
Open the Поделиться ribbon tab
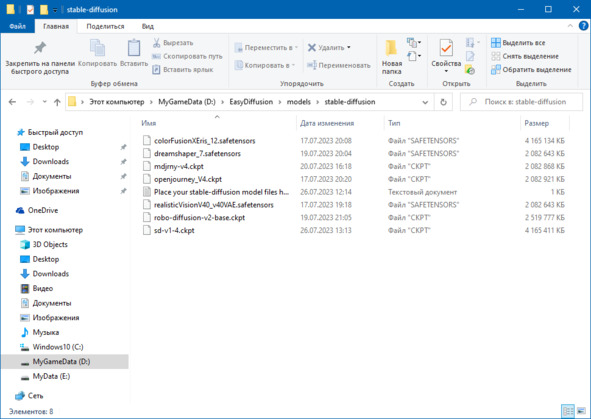click(x=105, y=26)
